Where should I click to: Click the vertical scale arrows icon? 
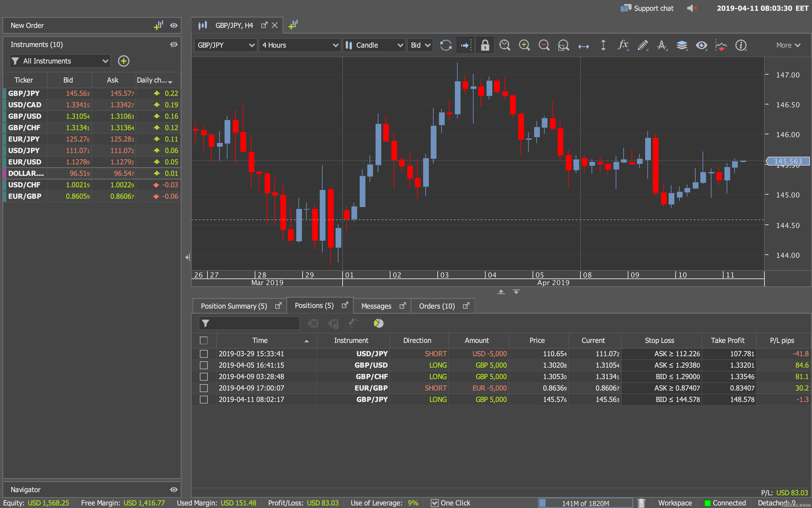pos(603,45)
